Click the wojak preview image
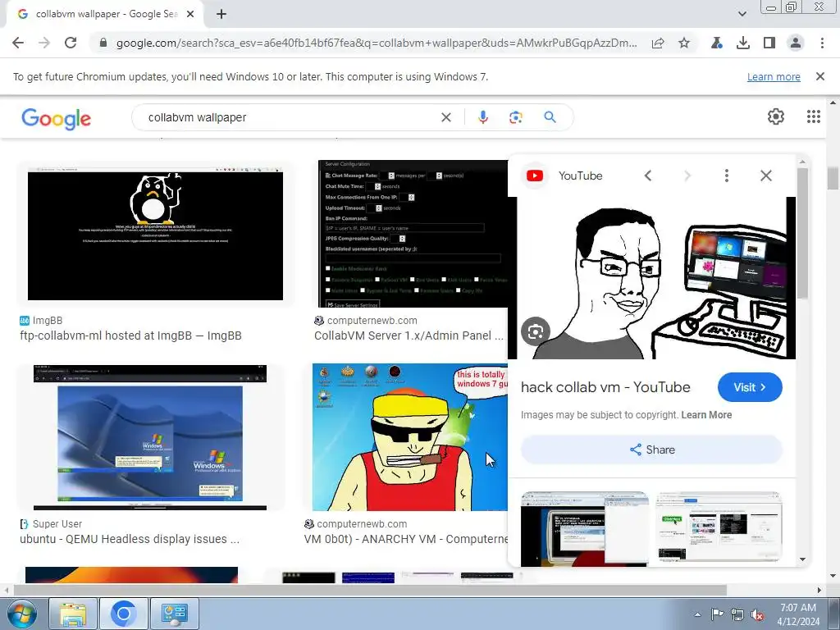Image resolution: width=840 pixels, height=630 pixels. click(x=651, y=278)
